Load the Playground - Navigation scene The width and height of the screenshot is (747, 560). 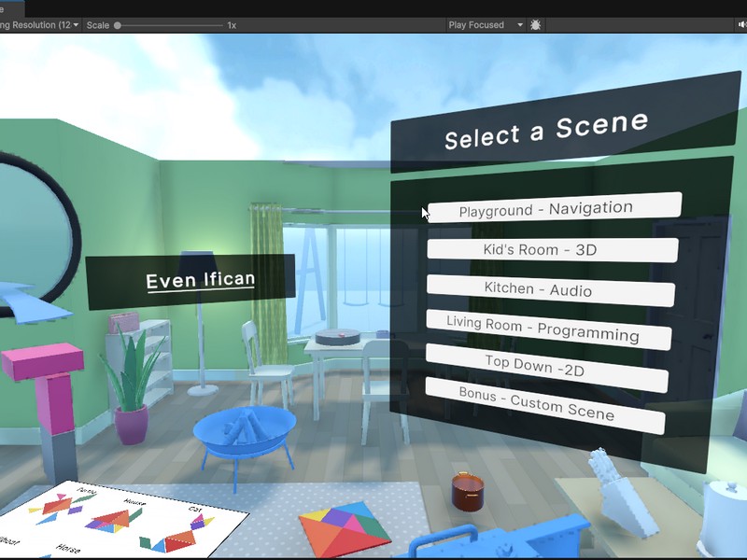coord(553,208)
